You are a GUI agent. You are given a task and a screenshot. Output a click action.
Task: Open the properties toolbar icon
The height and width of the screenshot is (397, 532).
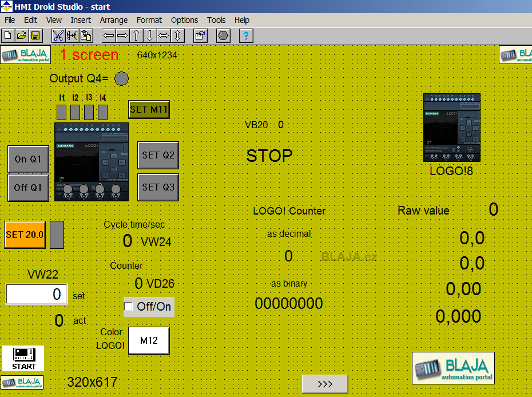click(200, 35)
